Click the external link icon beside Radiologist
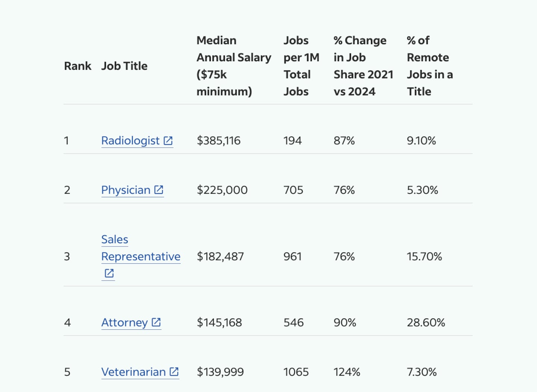This screenshot has height=392, width=537. (x=168, y=141)
